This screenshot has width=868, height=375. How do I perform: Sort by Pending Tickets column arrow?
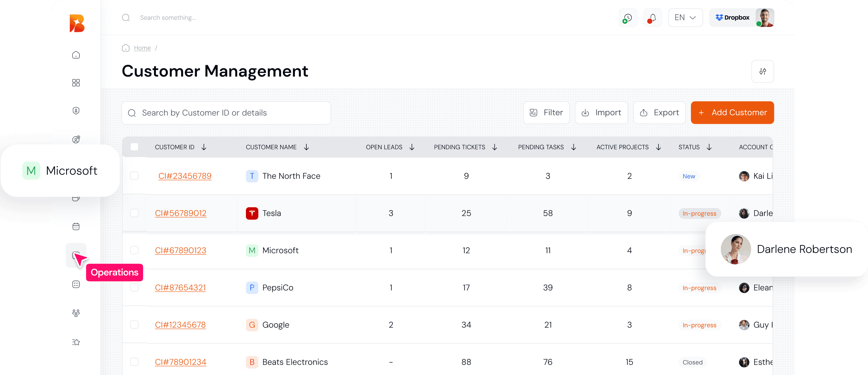(494, 147)
